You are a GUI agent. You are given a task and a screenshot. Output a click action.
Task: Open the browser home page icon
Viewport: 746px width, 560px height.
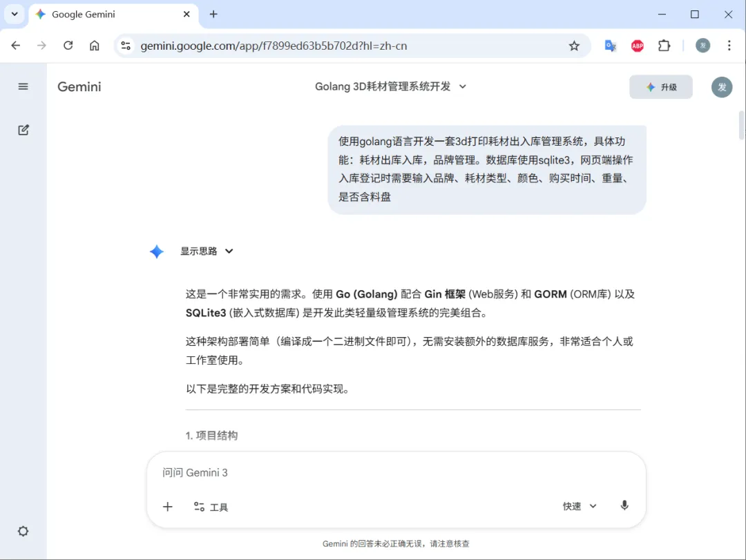point(95,46)
